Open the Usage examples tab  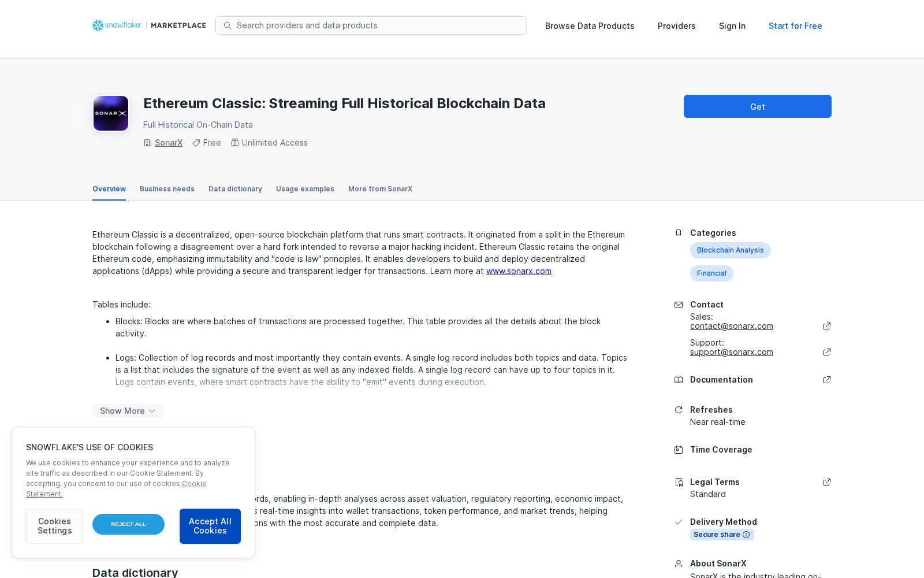pyautogui.click(x=305, y=189)
